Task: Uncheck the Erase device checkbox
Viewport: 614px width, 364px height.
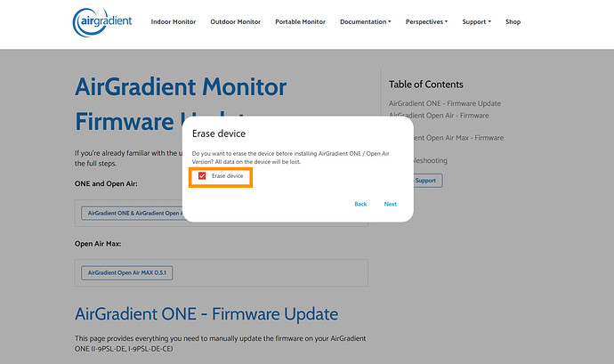Action: 202,176
